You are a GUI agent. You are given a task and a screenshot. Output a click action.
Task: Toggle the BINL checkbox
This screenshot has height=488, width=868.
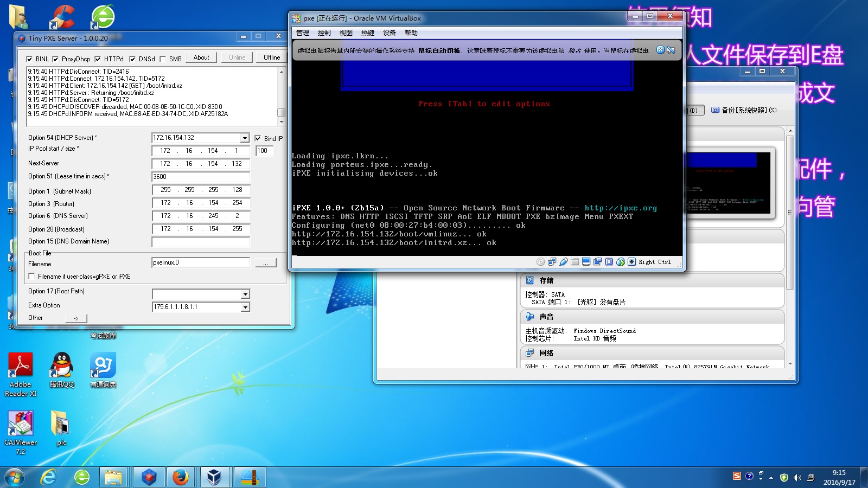(x=29, y=59)
